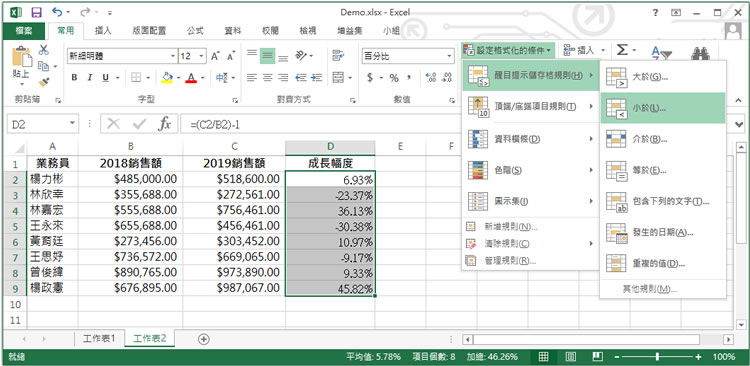Click the Paste clipboard icon
Screen dimensions: 750x366
21,56
